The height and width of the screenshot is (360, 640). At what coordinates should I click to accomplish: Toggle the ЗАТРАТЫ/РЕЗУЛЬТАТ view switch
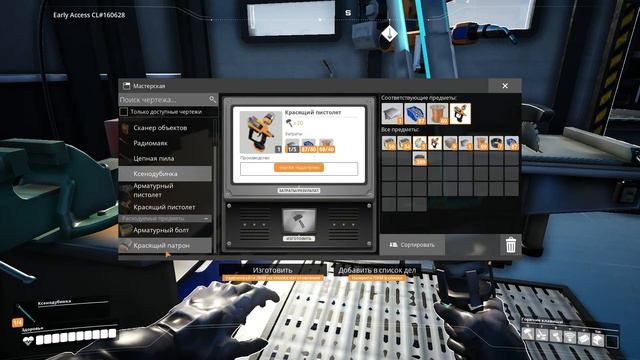coord(299,191)
